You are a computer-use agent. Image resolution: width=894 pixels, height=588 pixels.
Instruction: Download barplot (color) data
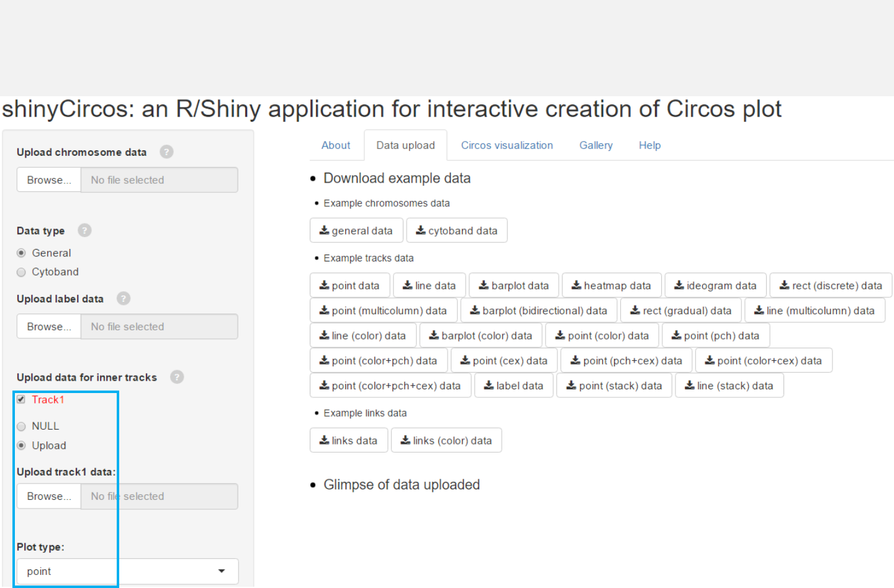coord(481,336)
